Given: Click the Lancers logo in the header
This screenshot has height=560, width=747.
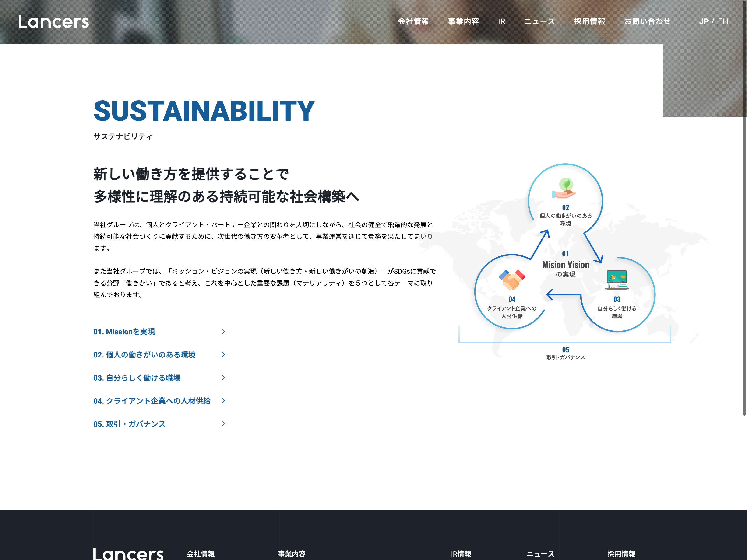Looking at the screenshot, I should pyautogui.click(x=53, y=22).
